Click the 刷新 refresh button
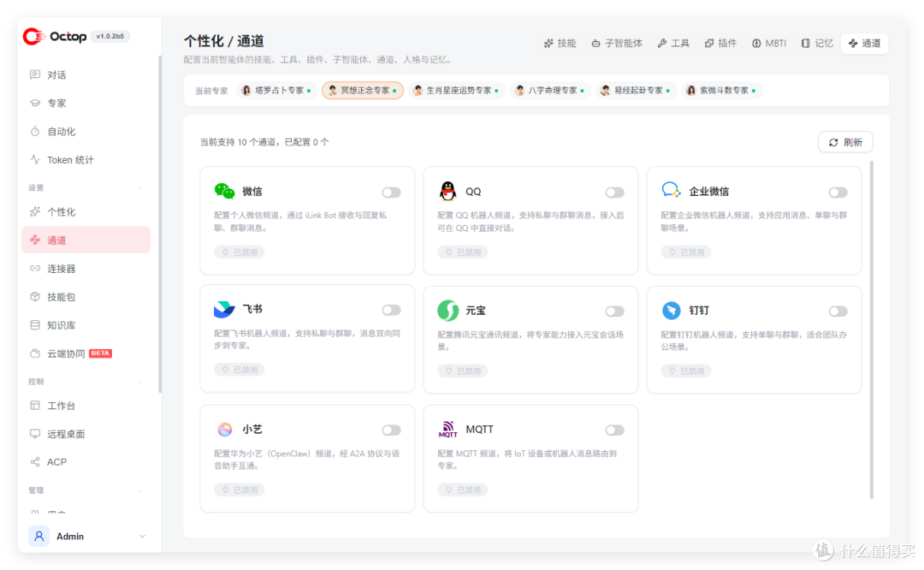 pyautogui.click(x=845, y=142)
